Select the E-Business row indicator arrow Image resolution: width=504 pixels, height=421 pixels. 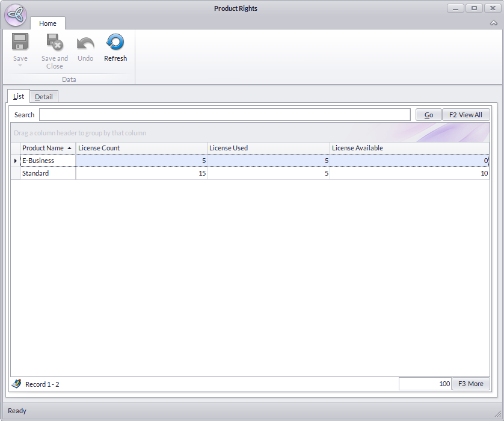[x=15, y=161]
